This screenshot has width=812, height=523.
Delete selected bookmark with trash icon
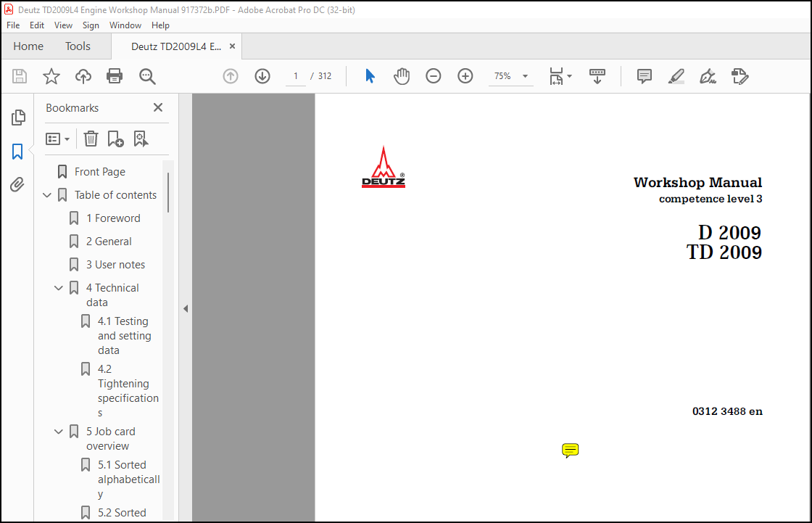click(x=91, y=139)
